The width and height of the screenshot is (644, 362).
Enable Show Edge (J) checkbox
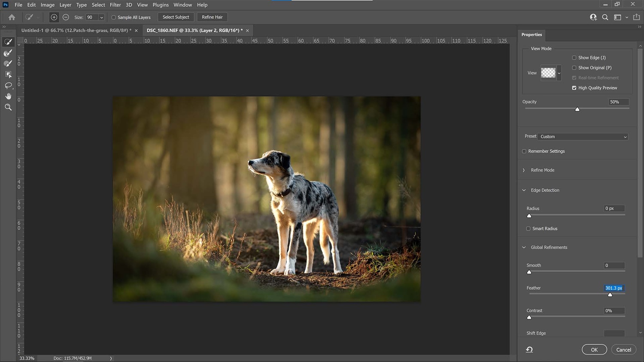click(574, 57)
